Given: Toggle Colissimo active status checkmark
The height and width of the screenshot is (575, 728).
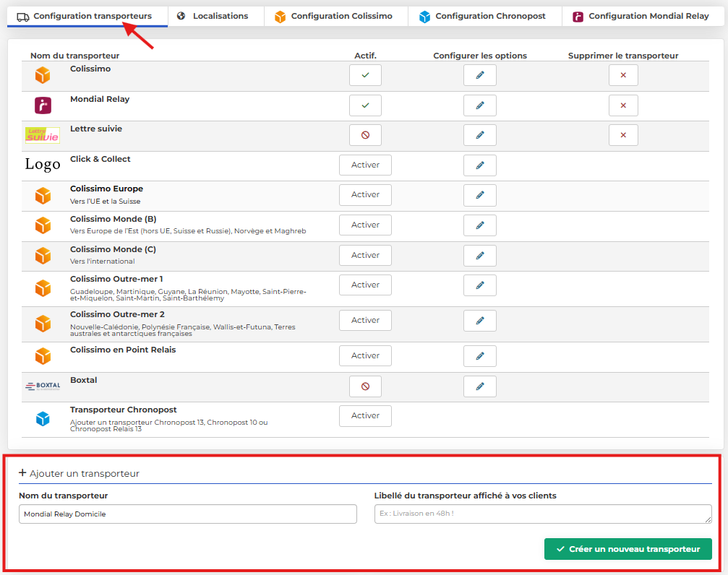Looking at the screenshot, I should pyautogui.click(x=365, y=75).
